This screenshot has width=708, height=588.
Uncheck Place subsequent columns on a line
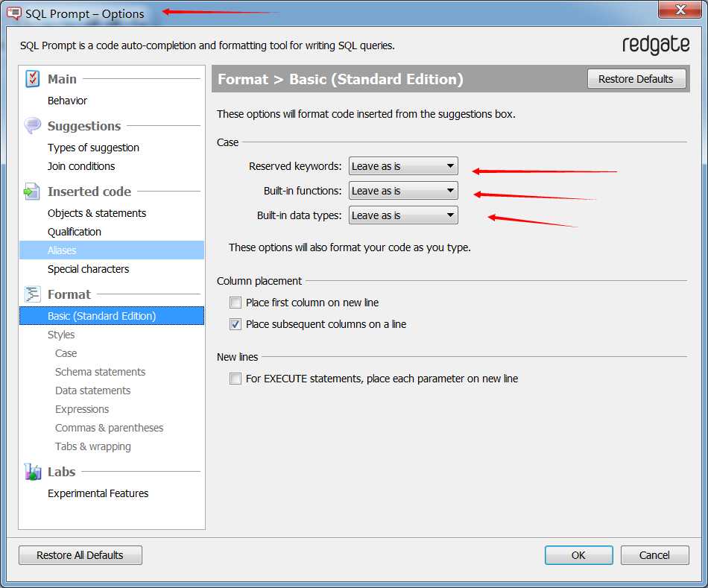pyautogui.click(x=236, y=324)
